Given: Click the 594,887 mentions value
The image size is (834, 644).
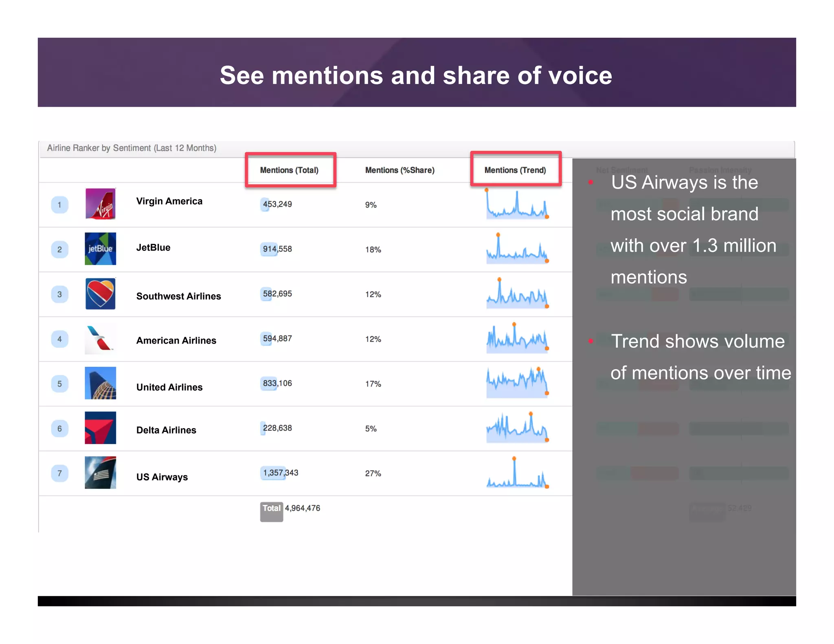Looking at the screenshot, I should [x=277, y=338].
